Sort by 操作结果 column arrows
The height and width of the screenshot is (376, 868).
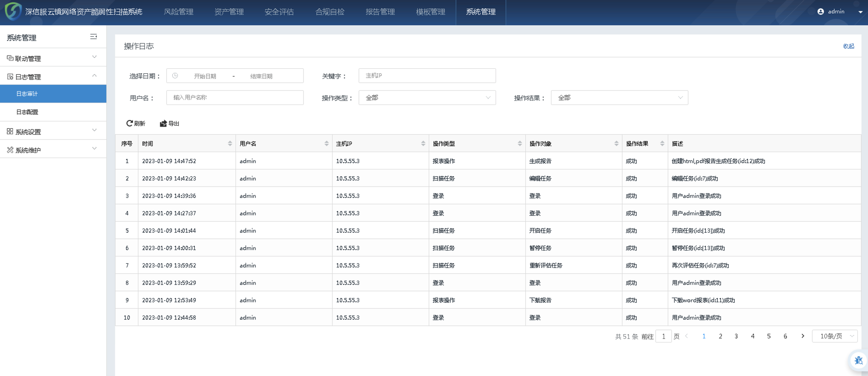point(662,143)
